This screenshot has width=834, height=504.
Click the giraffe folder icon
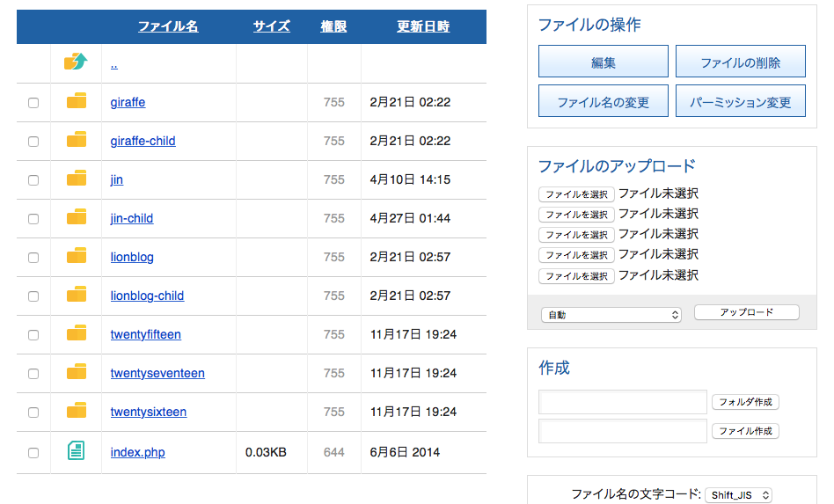click(x=77, y=101)
